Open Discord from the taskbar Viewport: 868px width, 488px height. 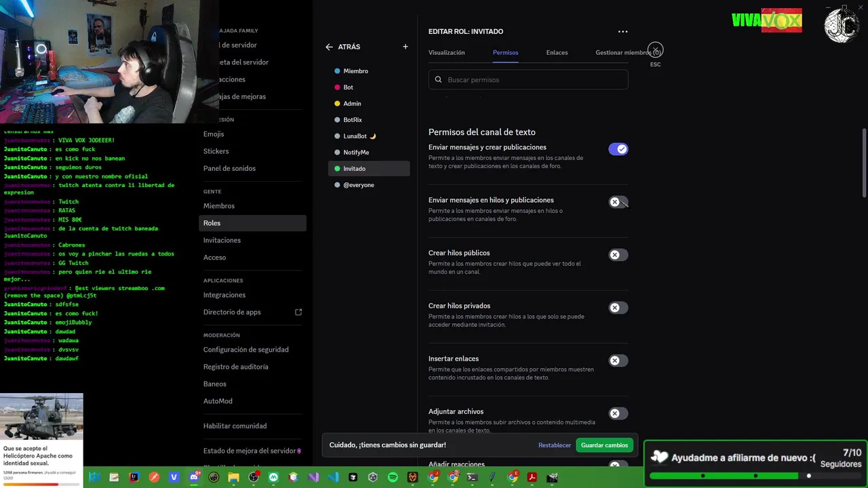pyautogui.click(x=194, y=477)
